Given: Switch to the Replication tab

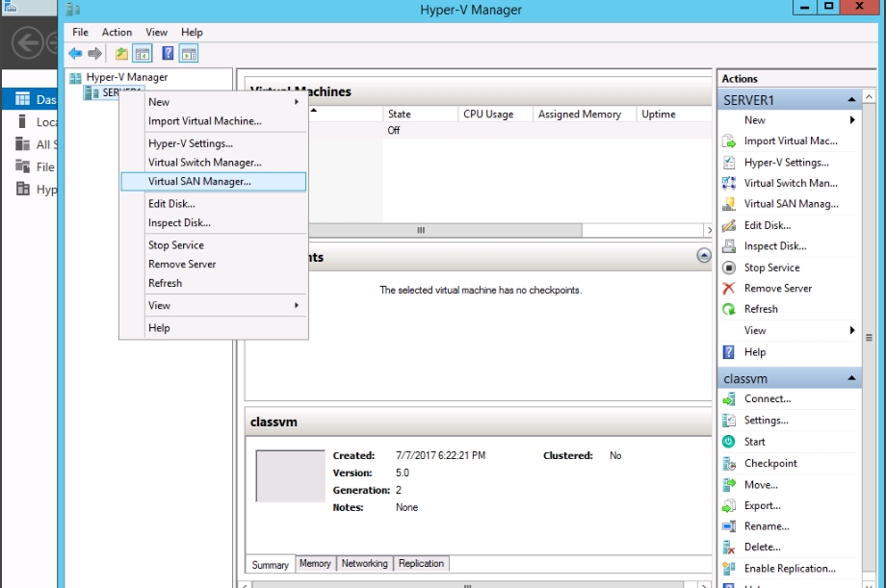Looking at the screenshot, I should click(x=421, y=563).
